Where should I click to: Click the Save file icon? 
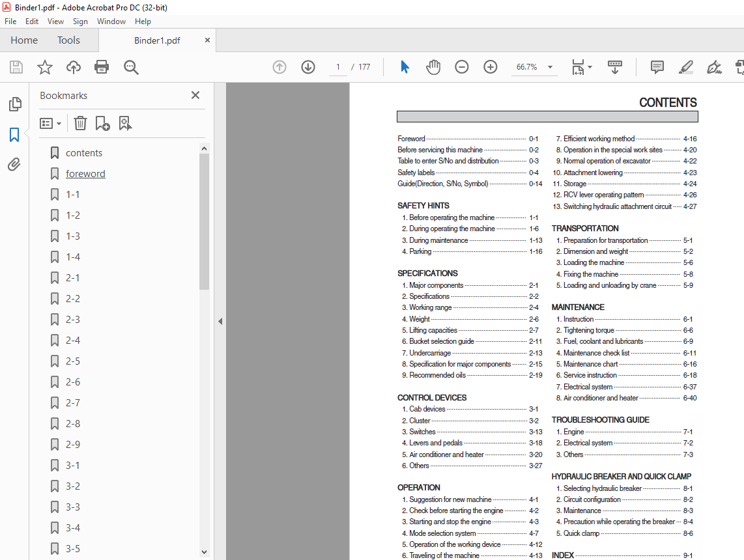tap(16, 67)
